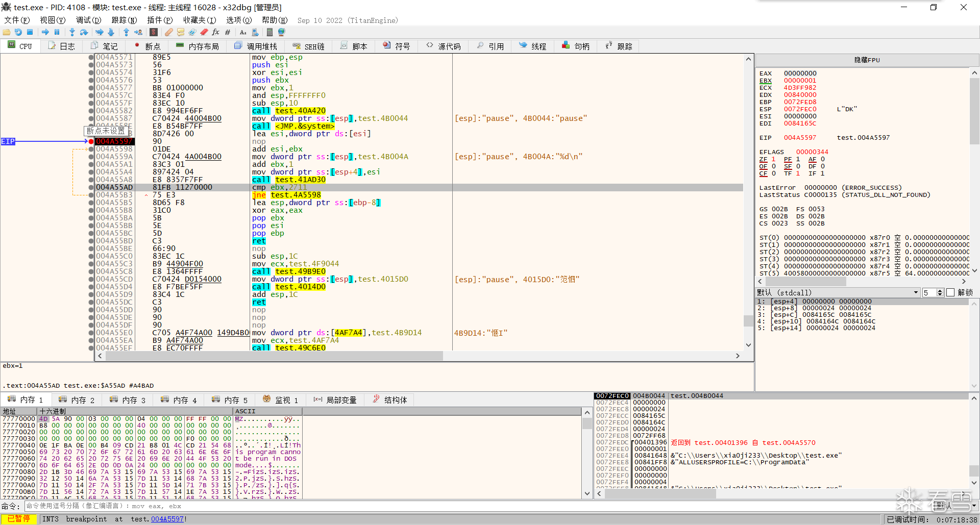Screen dimensions: 980x525
Task: Restart the debugged program
Action: pos(18,32)
